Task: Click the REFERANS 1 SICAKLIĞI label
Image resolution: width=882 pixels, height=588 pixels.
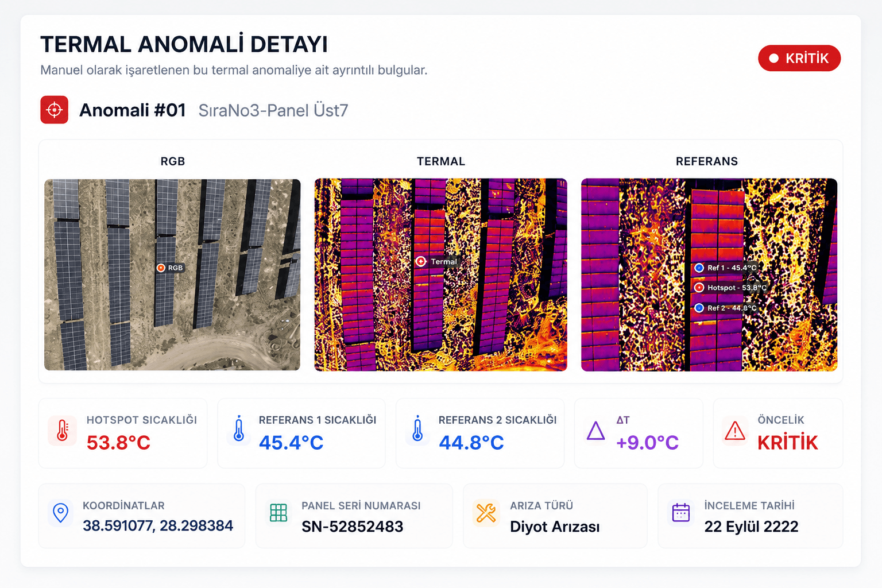Action: tap(318, 420)
